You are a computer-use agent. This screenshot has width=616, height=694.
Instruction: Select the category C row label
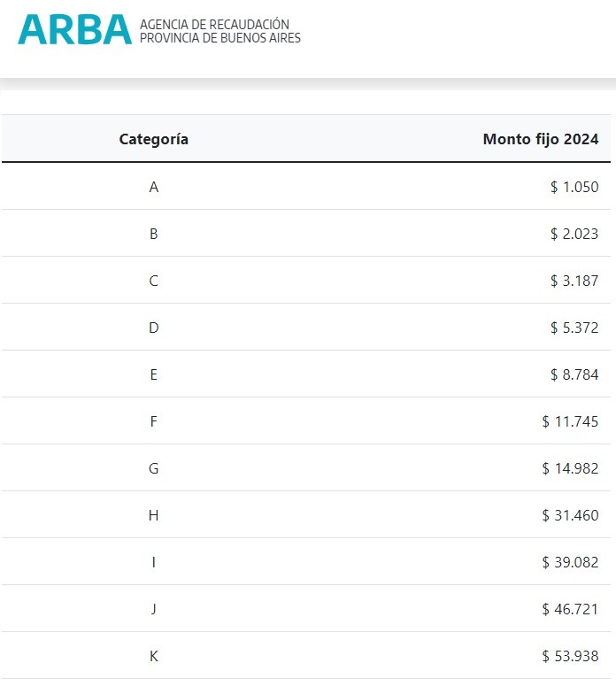[x=154, y=281]
